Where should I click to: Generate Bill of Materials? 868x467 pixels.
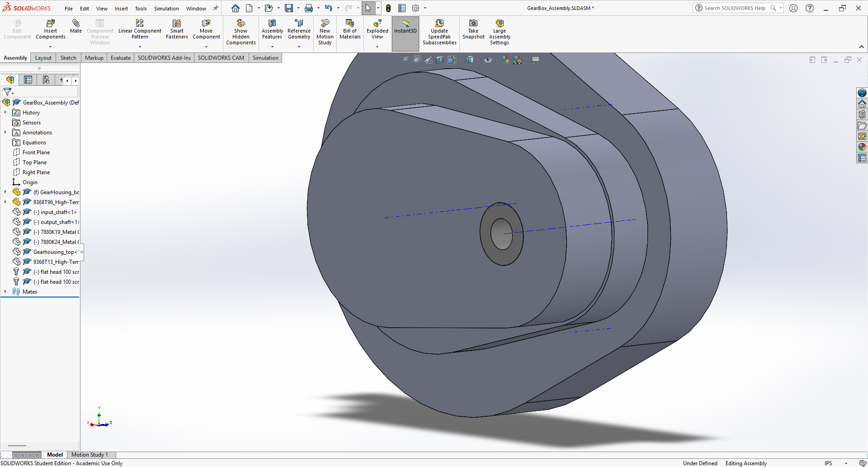[x=350, y=30]
